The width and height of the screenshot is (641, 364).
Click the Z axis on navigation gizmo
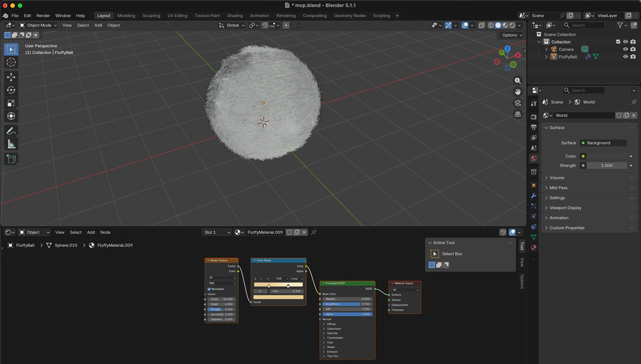pos(507,48)
